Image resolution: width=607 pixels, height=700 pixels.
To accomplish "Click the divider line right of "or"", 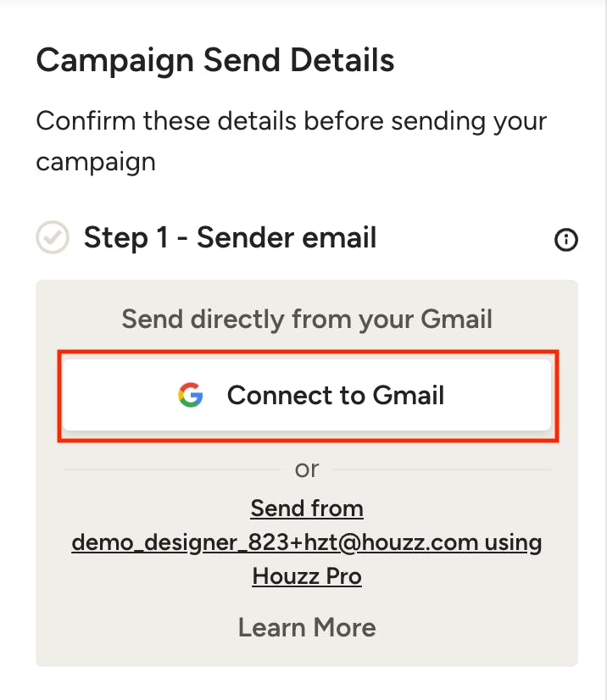I will click(x=441, y=469).
